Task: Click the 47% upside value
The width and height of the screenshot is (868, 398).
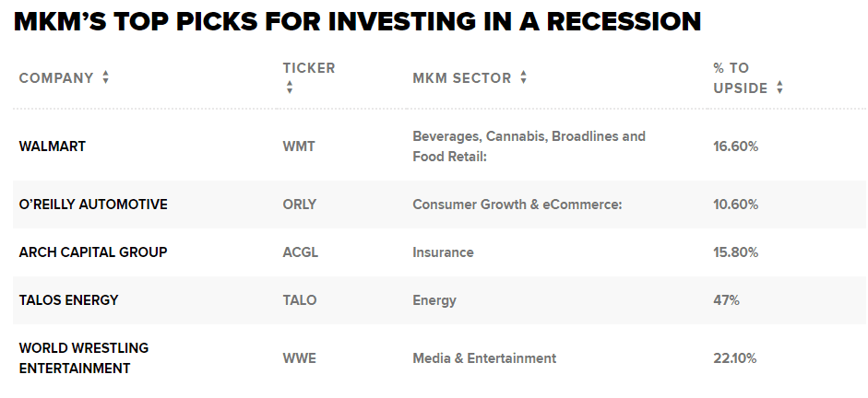Action: (726, 300)
